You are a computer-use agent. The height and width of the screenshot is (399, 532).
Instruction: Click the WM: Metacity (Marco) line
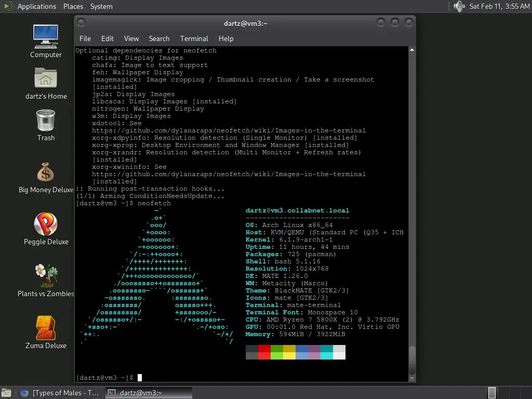(x=287, y=283)
